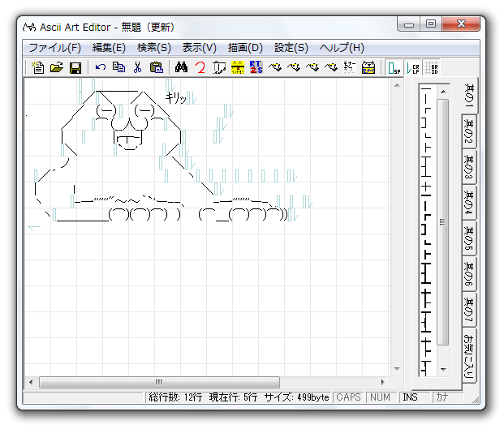
Task: Open the 検索(S) menu
Action: pyautogui.click(x=154, y=48)
